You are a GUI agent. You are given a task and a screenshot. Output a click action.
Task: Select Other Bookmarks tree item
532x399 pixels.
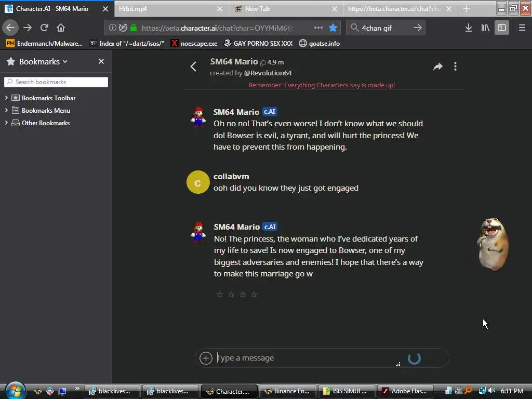46,123
